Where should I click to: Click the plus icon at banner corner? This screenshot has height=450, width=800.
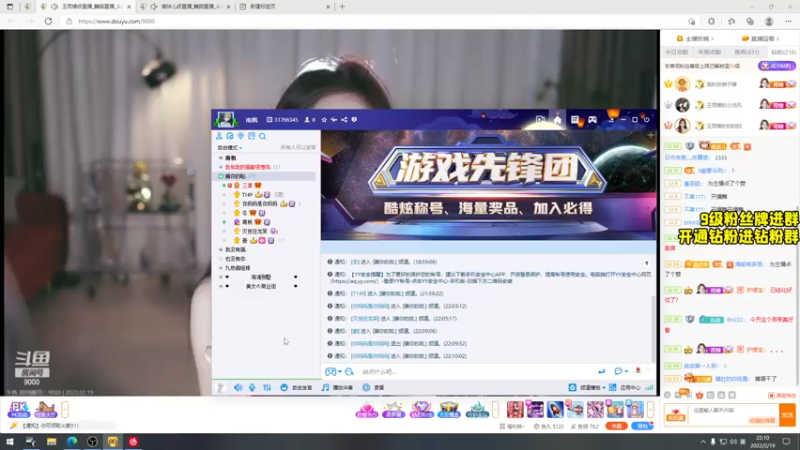(651, 136)
